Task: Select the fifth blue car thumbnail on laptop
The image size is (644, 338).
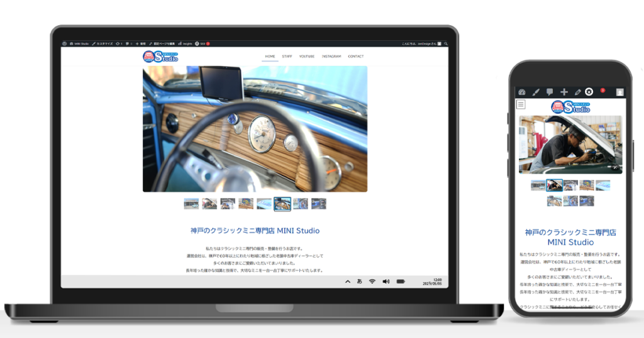Action: point(264,204)
